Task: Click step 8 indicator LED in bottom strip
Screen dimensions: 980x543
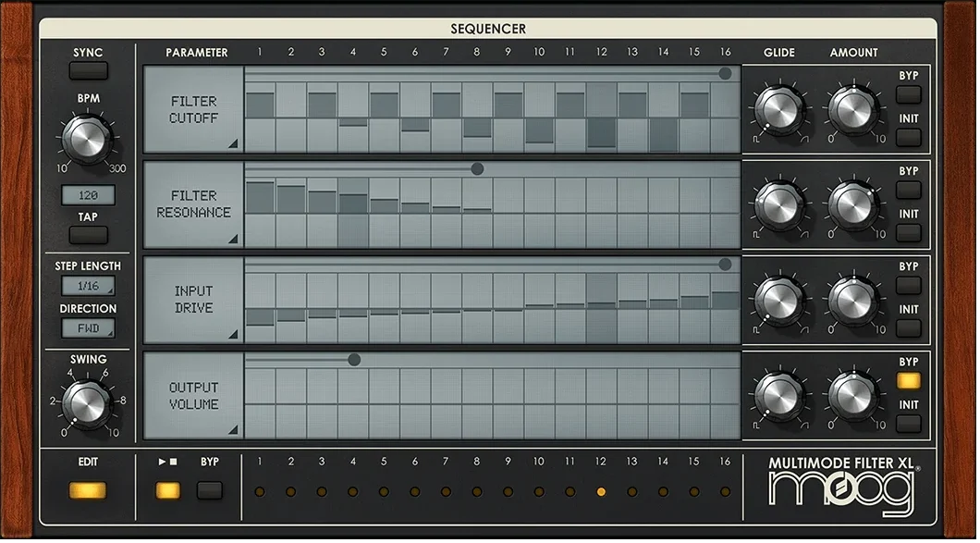Action: [477, 492]
